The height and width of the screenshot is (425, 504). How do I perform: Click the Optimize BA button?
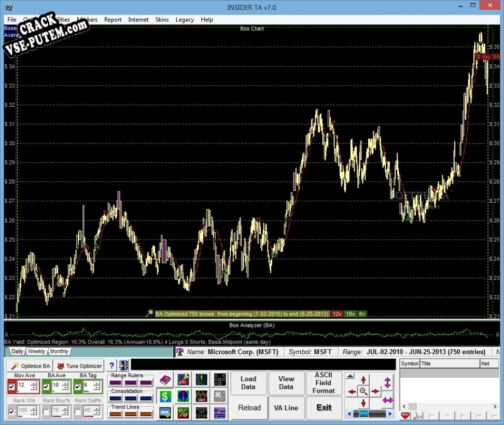pyautogui.click(x=31, y=366)
